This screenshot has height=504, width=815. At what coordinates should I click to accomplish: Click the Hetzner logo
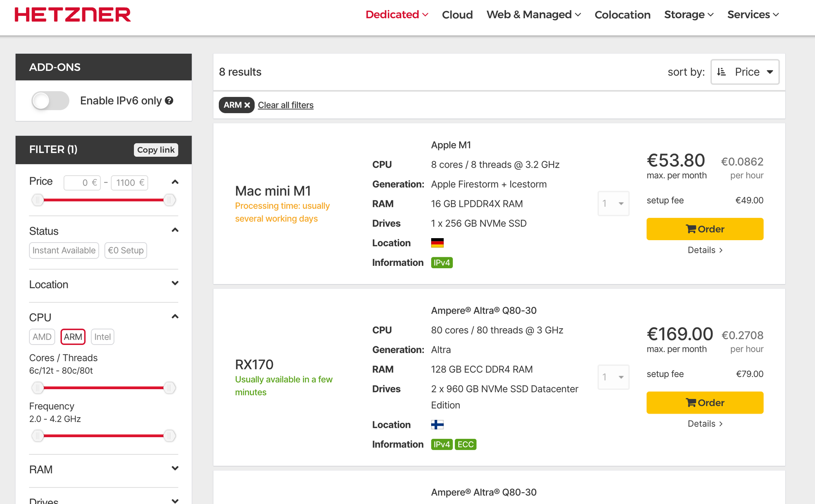coord(73,15)
